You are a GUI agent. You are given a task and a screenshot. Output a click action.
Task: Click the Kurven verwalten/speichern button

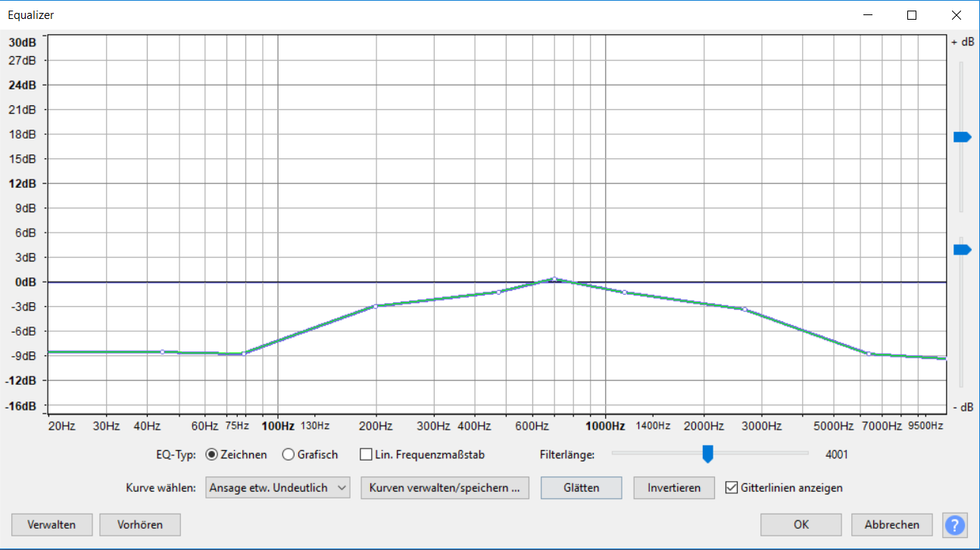click(x=445, y=488)
